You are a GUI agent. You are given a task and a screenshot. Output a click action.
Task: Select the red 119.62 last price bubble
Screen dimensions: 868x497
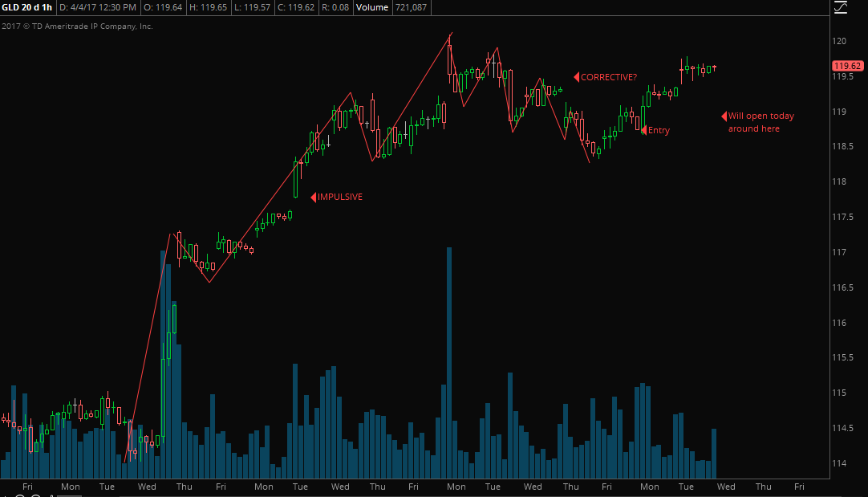point(847,66)
